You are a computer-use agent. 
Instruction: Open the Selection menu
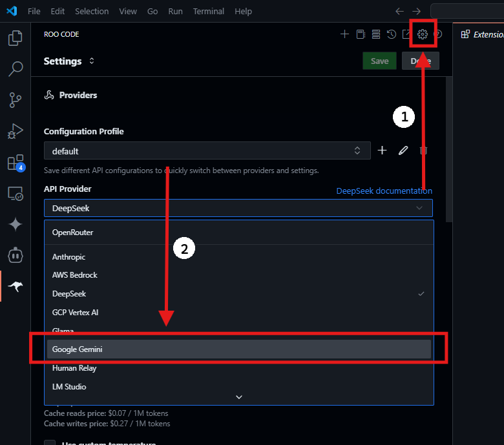pyautogui.click(x=92, y=11)
